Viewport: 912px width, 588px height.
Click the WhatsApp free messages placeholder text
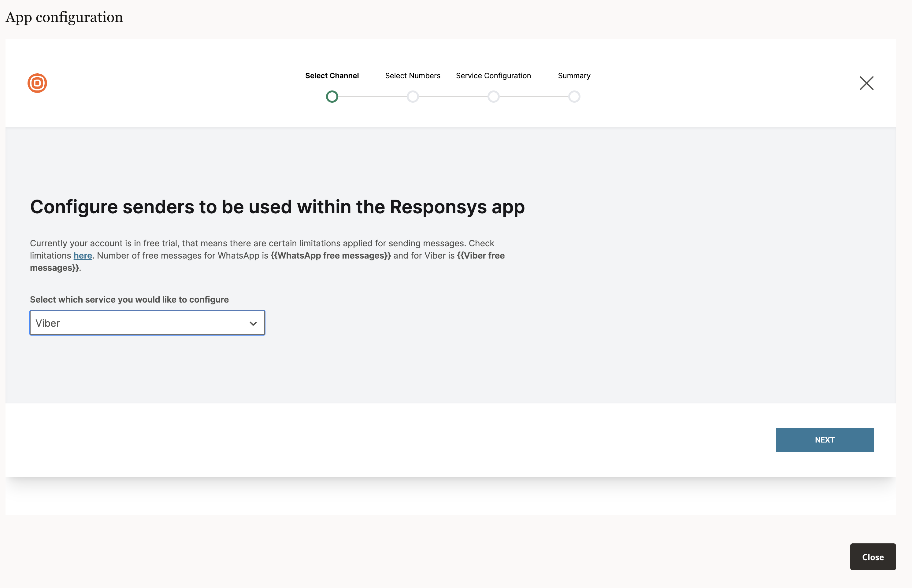tap(331, 255)
